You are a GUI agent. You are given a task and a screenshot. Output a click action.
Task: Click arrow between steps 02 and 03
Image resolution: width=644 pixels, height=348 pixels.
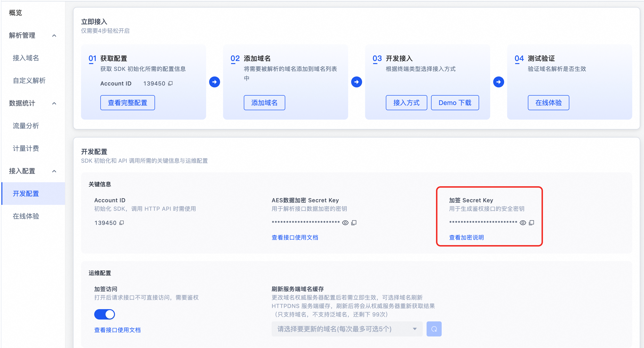(356, 82)
